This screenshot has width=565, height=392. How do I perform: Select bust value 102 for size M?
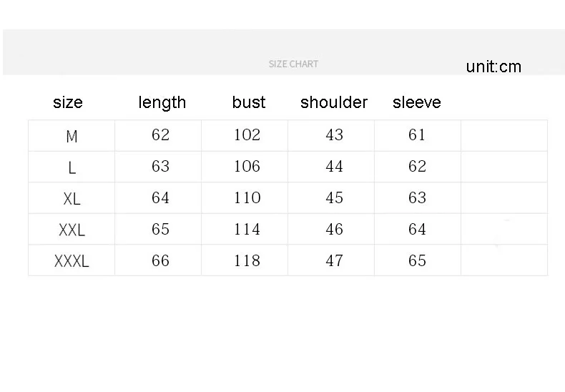247,135
